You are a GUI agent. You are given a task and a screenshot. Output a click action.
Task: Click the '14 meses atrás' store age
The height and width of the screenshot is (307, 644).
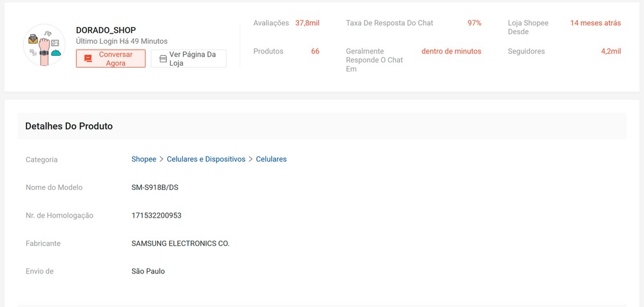[x=595, y=23]
